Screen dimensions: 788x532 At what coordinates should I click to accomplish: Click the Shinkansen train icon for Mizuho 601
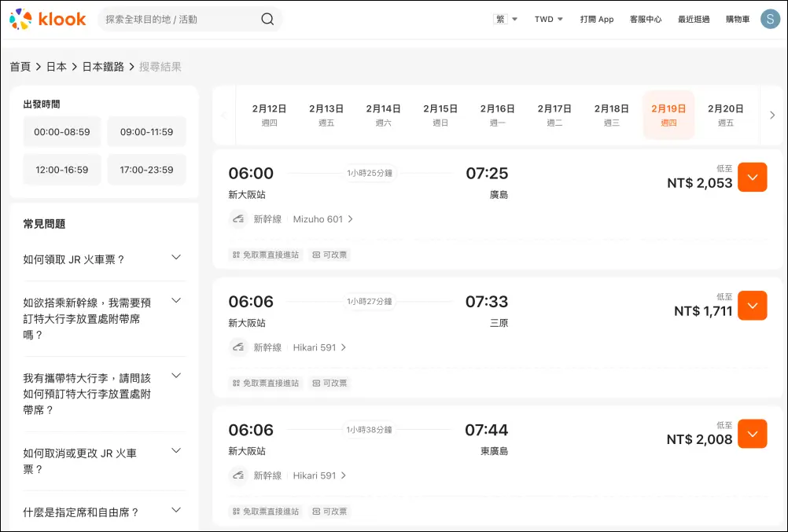click(x=238, y=219)
